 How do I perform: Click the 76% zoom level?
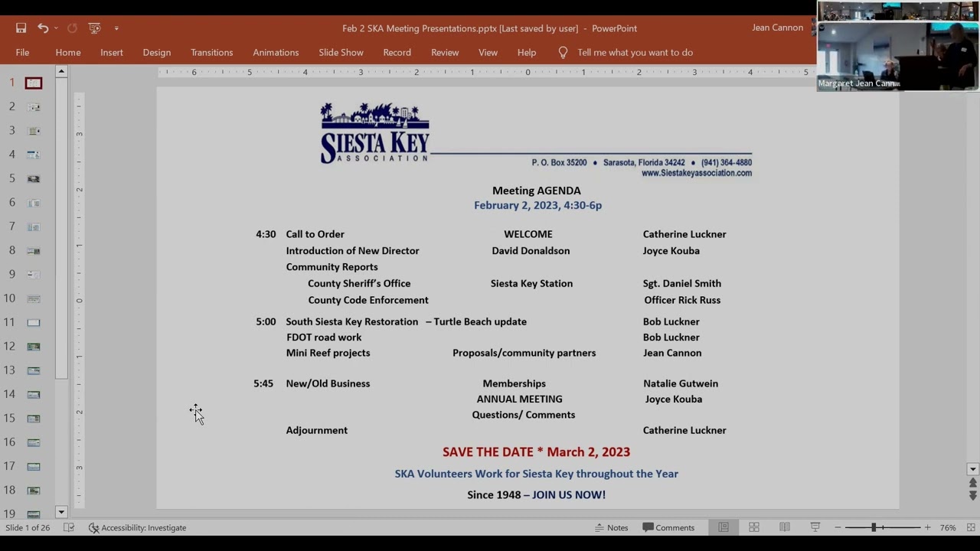[948, 528]
